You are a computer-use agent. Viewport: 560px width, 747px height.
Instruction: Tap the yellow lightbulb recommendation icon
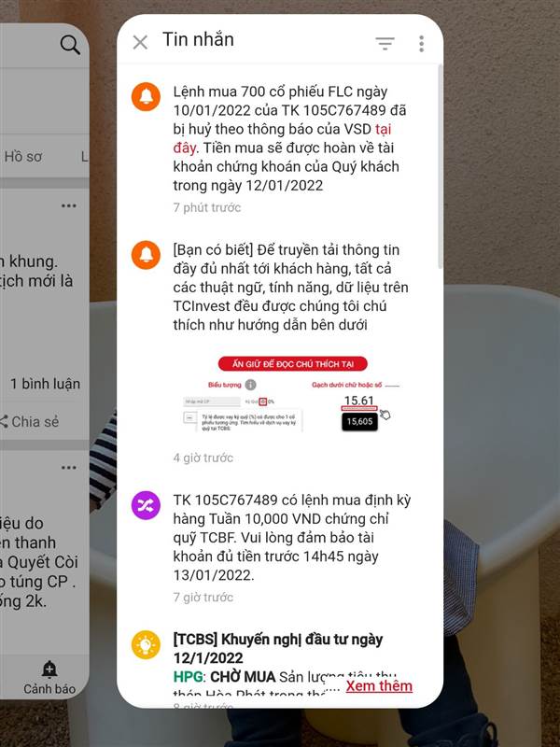point(146,644)
